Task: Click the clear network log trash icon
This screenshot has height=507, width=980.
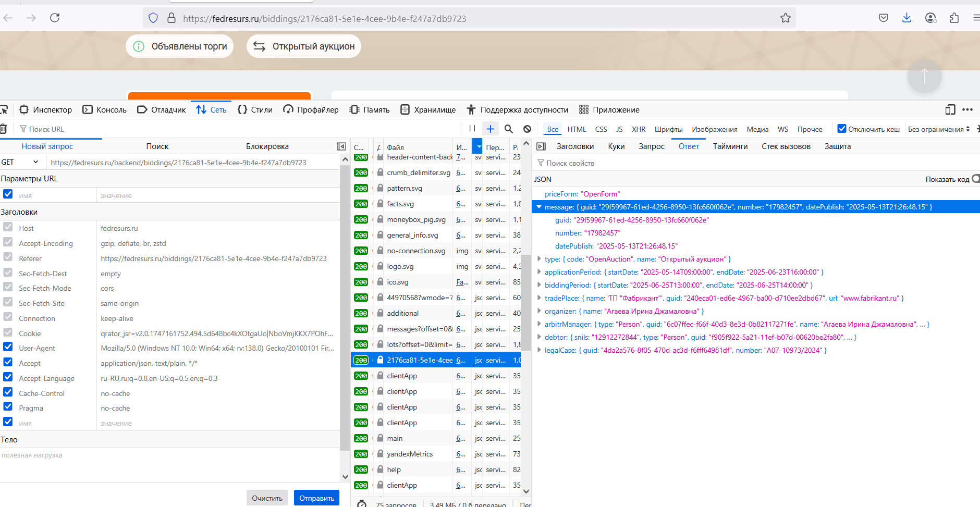Action: click(x=3, y=129)
